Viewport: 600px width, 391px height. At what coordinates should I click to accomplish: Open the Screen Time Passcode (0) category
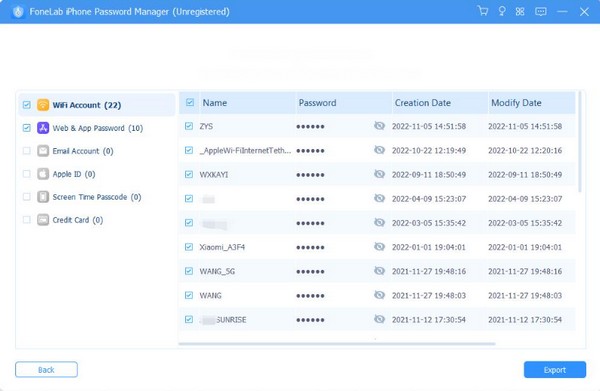[97, 197]
